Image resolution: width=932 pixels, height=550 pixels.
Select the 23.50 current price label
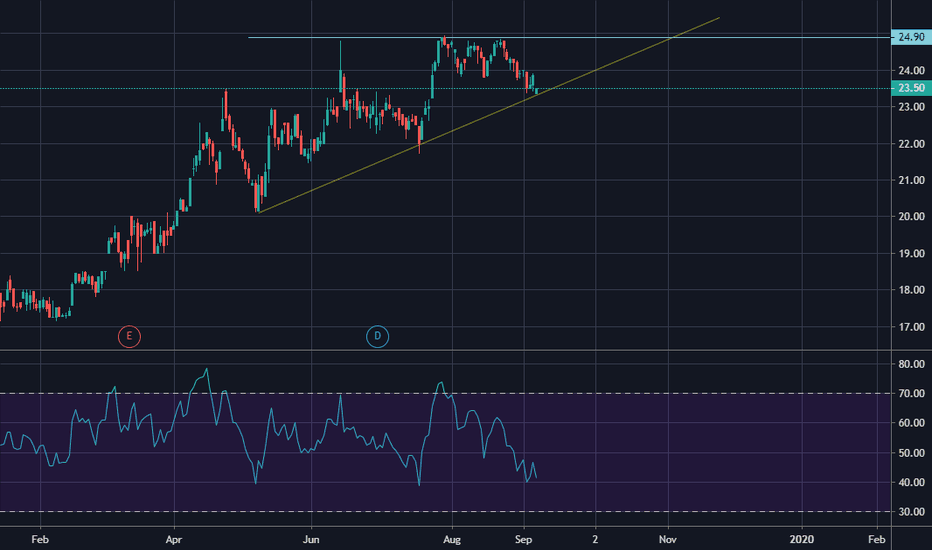click(x=911, y=88)
